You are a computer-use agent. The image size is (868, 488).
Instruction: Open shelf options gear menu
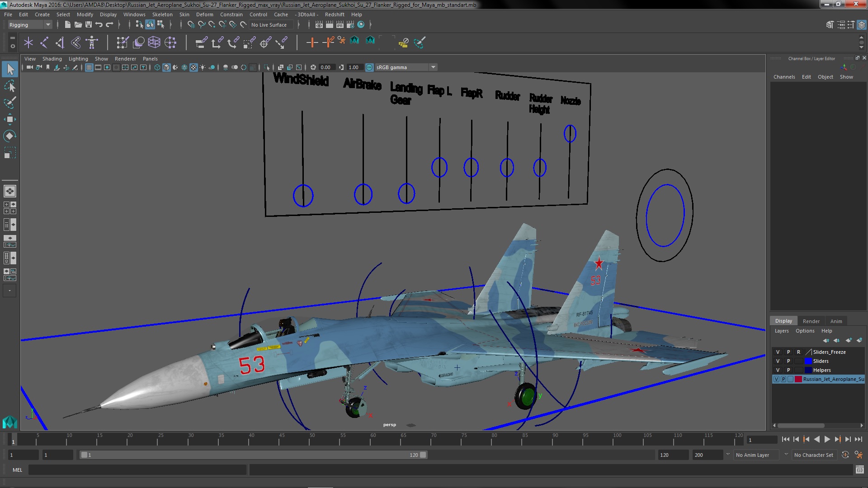(12, 46)
